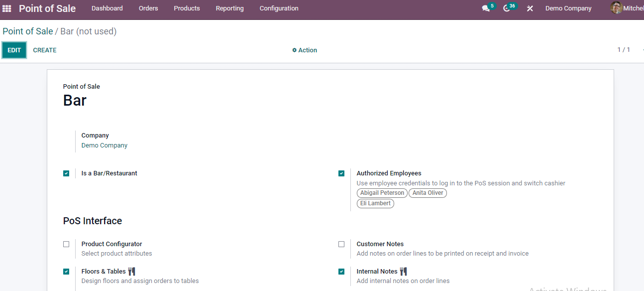This screenshot has height=291, width=644.
Task: Go to Point of Sale breadcrumb link
Action: [x=28, y=31]
